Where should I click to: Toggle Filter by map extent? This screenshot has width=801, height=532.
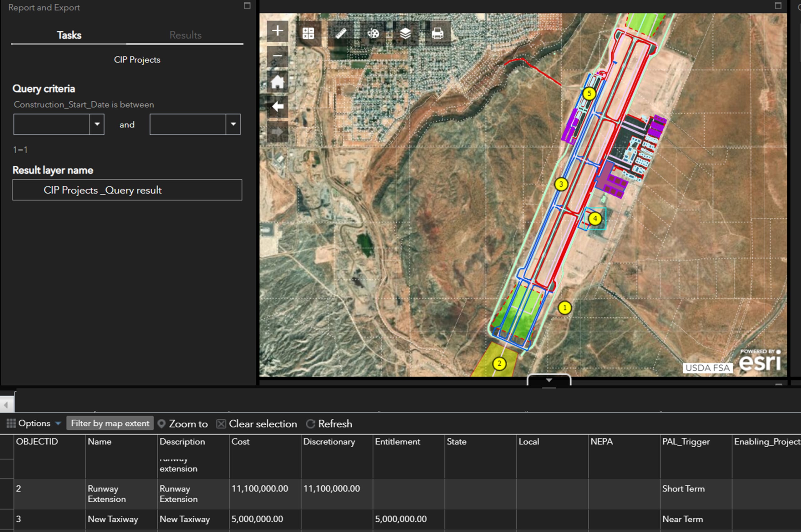[x=110, y=423]
